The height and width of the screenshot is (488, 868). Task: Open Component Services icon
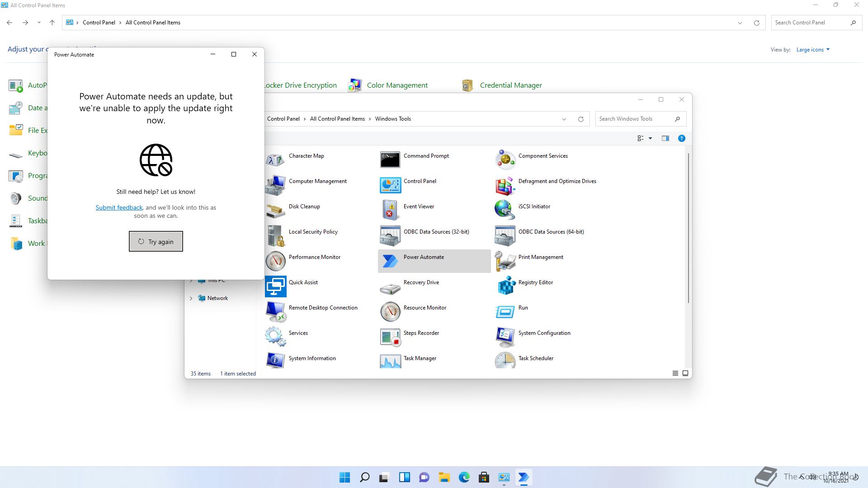505,160
